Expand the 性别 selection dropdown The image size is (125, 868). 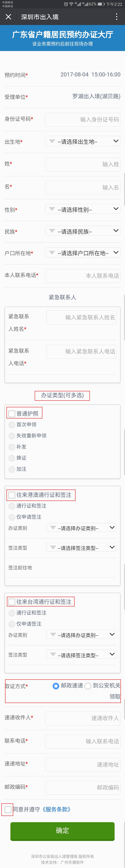click(x=83, y=209)
